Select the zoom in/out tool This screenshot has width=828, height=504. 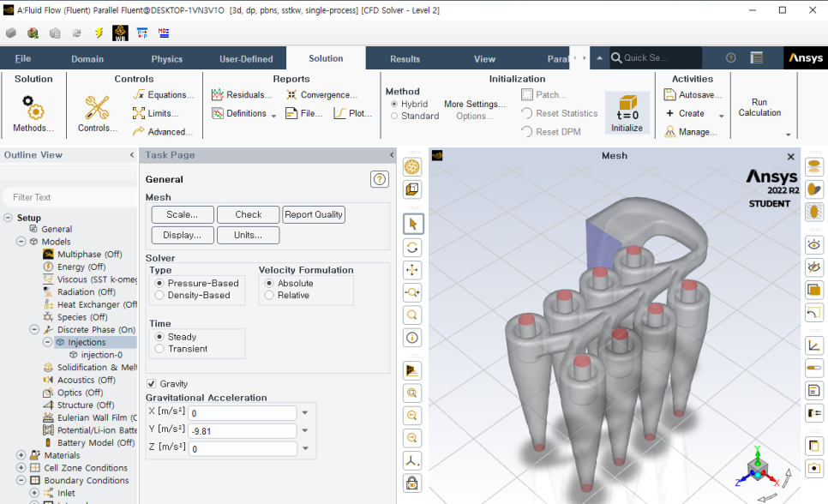click(x=412, y=292)
